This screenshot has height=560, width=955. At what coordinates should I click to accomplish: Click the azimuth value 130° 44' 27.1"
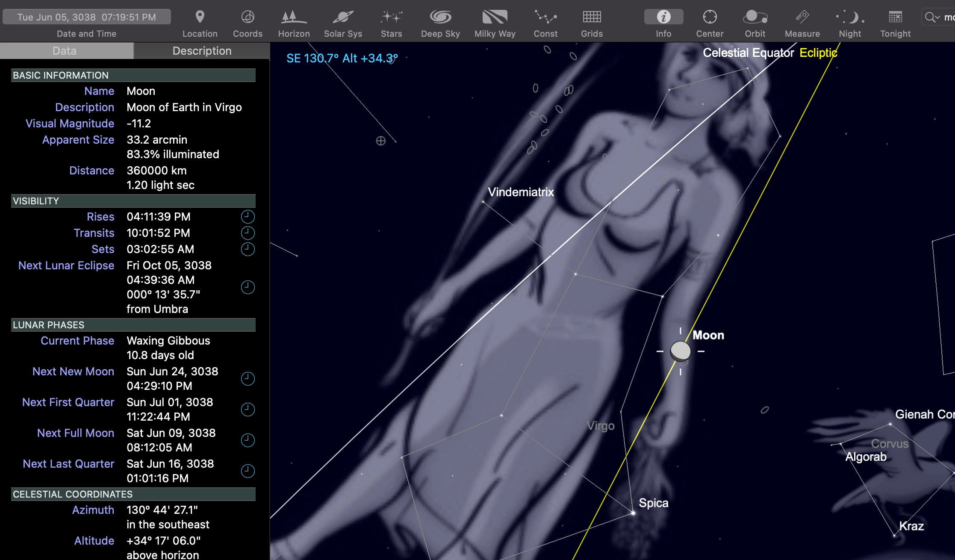pyautogui.click(x=162, y=510)
